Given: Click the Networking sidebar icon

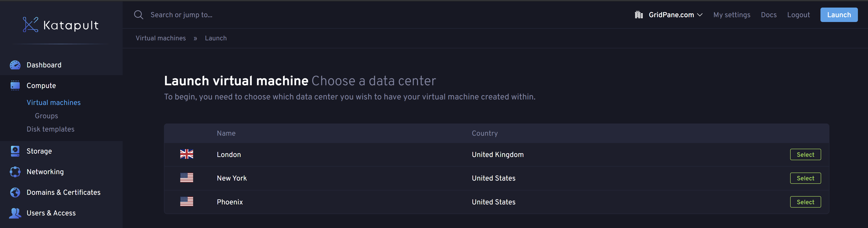Looking at the screenshot, I should click(15, 172).
